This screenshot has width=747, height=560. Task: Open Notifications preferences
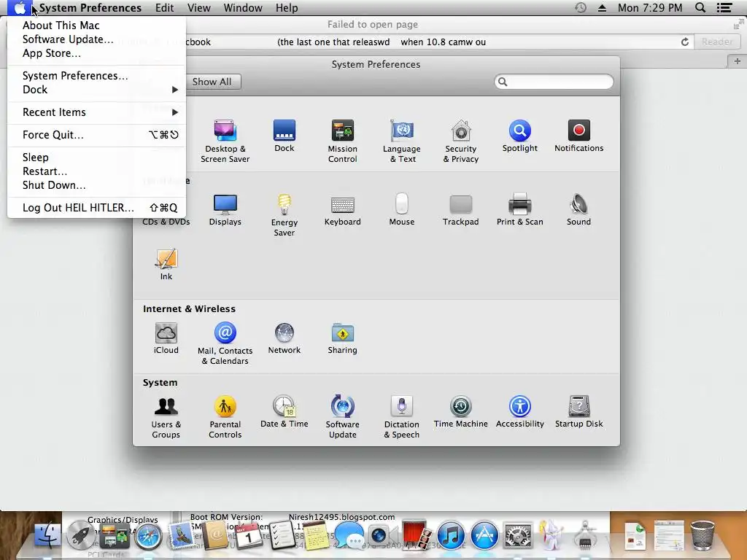tap(578, 136)
